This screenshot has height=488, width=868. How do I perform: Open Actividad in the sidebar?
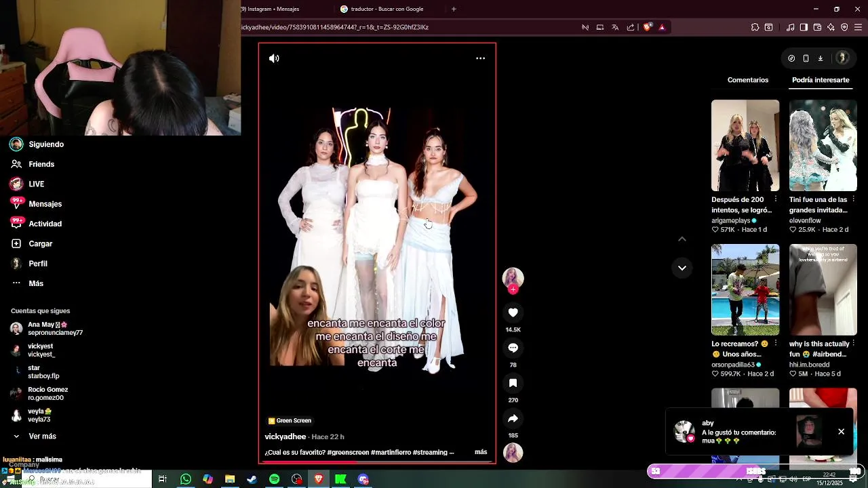(37, 224)
